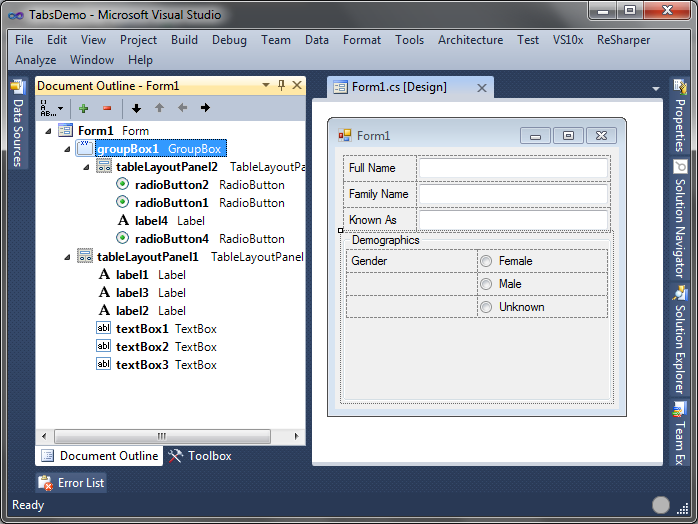Open Document Outline window position dropdown arrow
The height and width of the screenshot is (524, 698).
(x=266, y=85)
